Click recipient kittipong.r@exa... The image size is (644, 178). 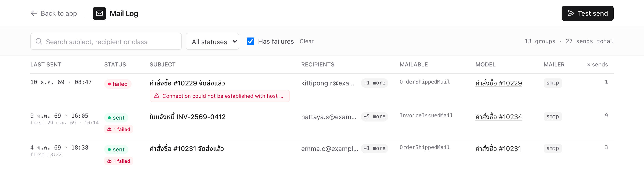(327, 83)
